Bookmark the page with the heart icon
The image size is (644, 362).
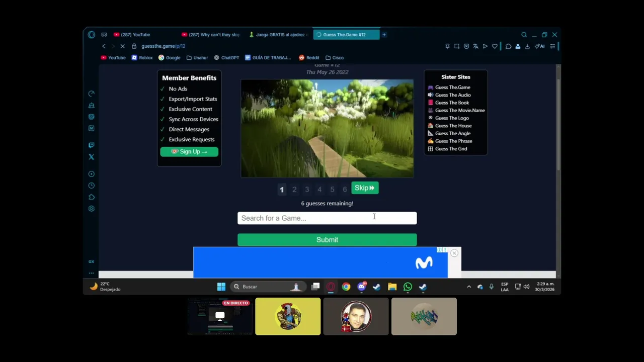point(495,46)
